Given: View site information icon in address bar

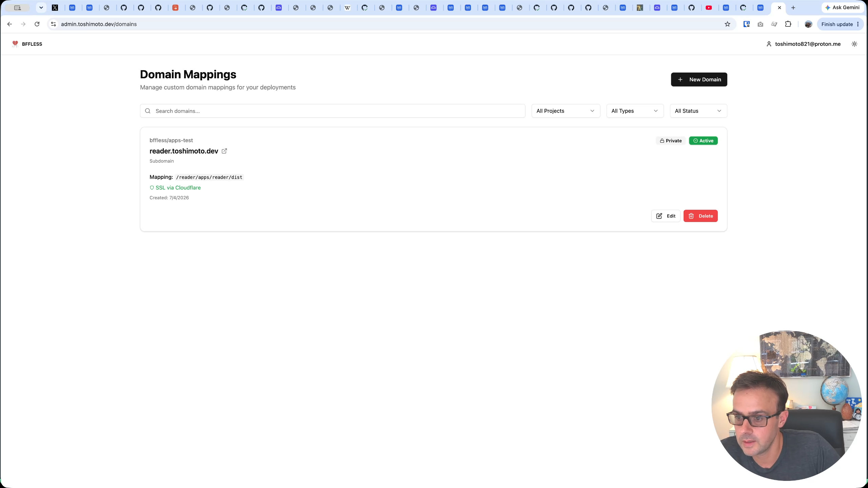Looking at the screenshot, I should [x=53, y=24].
